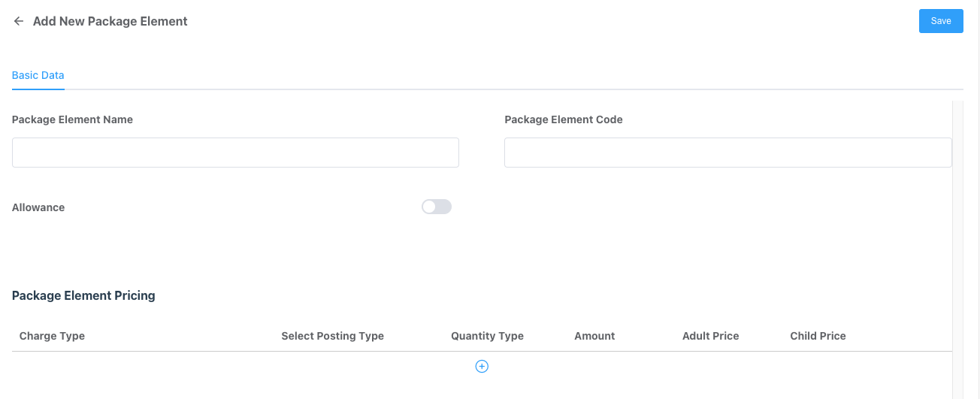
Task: Click the Charge Type column header
Action: point(52,336)
